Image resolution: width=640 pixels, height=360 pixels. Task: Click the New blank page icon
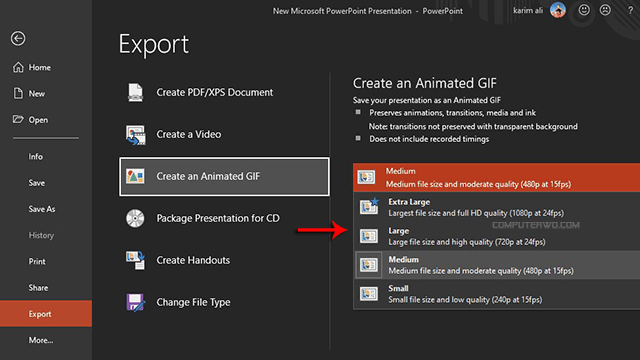coord(18,93)
